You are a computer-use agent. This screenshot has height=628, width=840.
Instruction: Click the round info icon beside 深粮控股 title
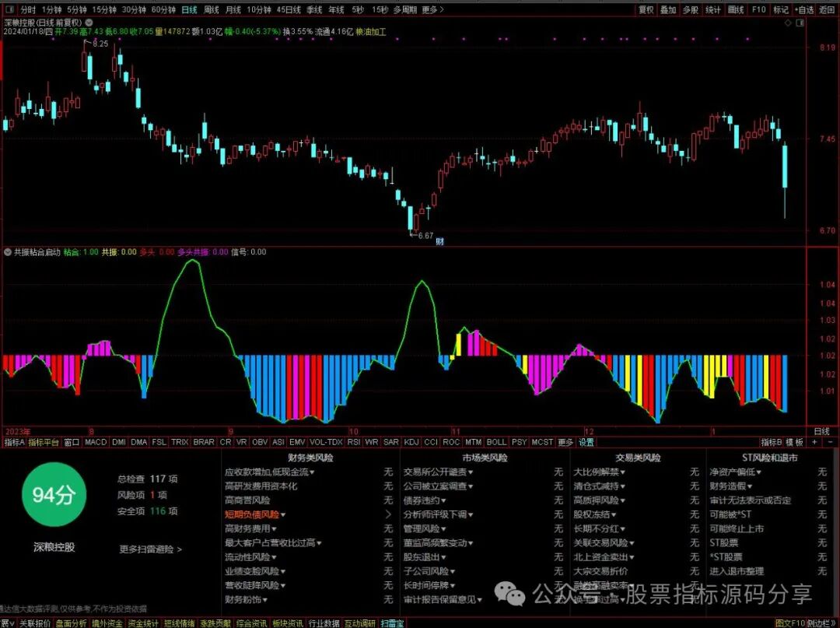pyautogui.click(x=89, y=23)
